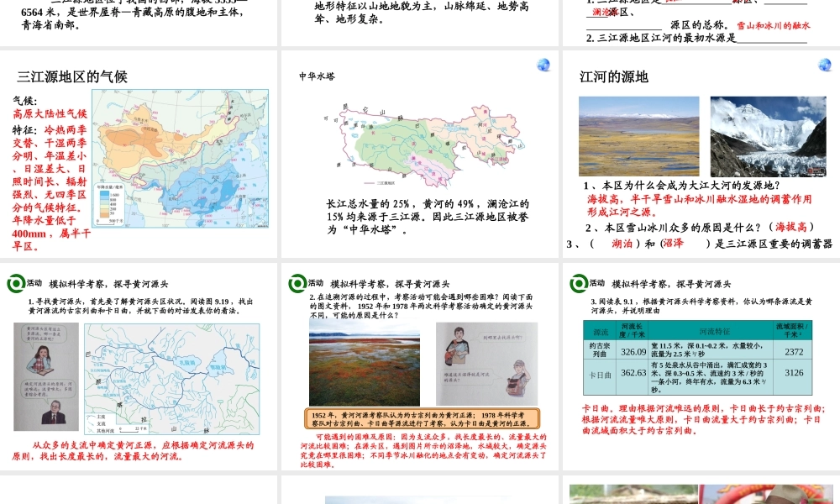This screenshot has height=504, width=840.
Task: Select the 河流长度/千米 table header
Action: (633, 330)
